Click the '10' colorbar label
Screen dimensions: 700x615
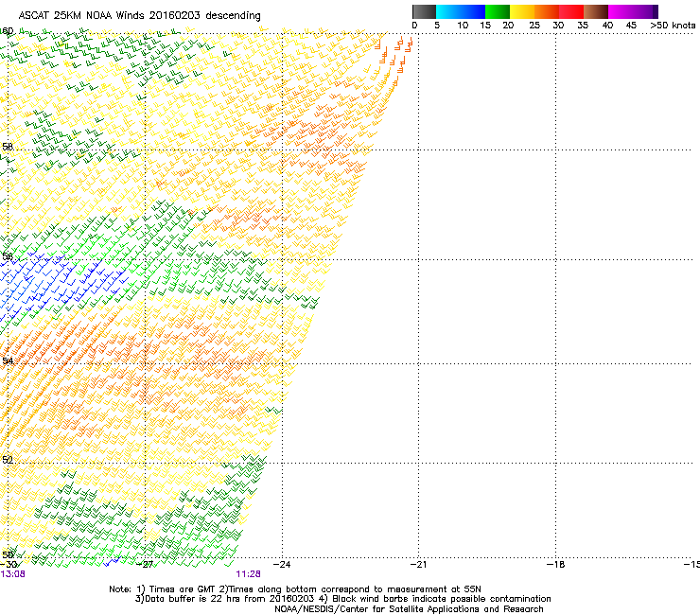click(463, 26)
